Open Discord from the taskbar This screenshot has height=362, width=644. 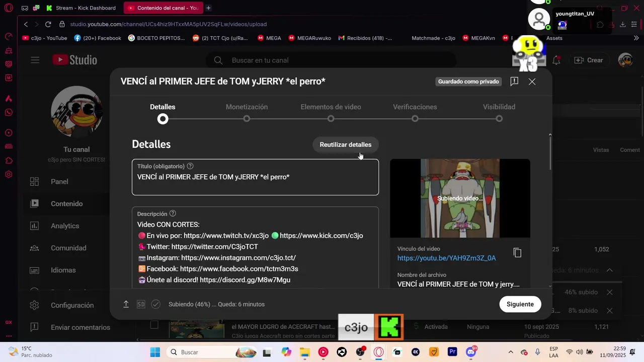click(471, 352)
